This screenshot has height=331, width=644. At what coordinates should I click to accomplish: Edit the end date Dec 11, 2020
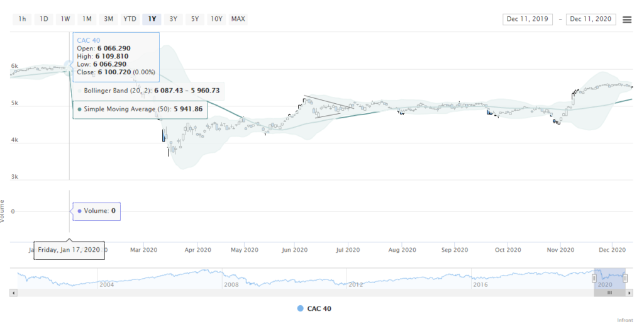pyautogui.click(x=591, y=19)
